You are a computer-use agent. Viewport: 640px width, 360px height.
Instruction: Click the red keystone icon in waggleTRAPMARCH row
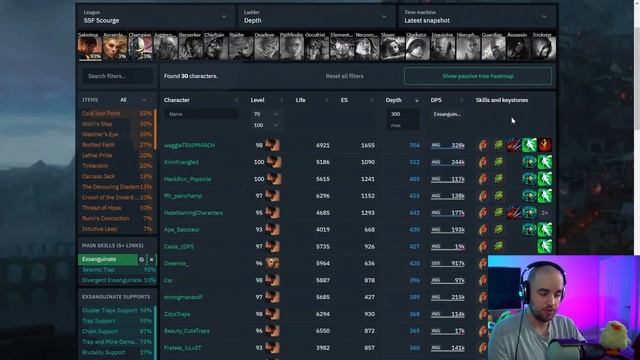pyautogui.click(x=545, y=145)
